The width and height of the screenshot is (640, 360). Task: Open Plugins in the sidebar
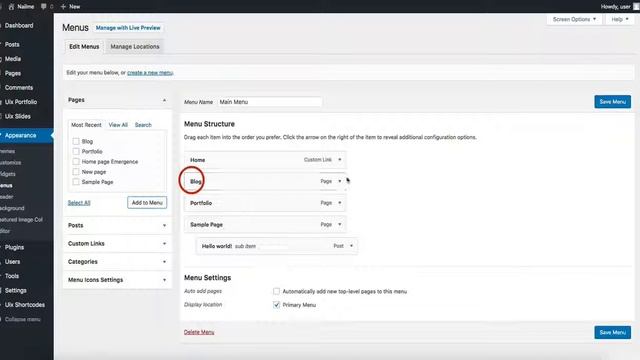pyautogui.click(x=14, y=247)
